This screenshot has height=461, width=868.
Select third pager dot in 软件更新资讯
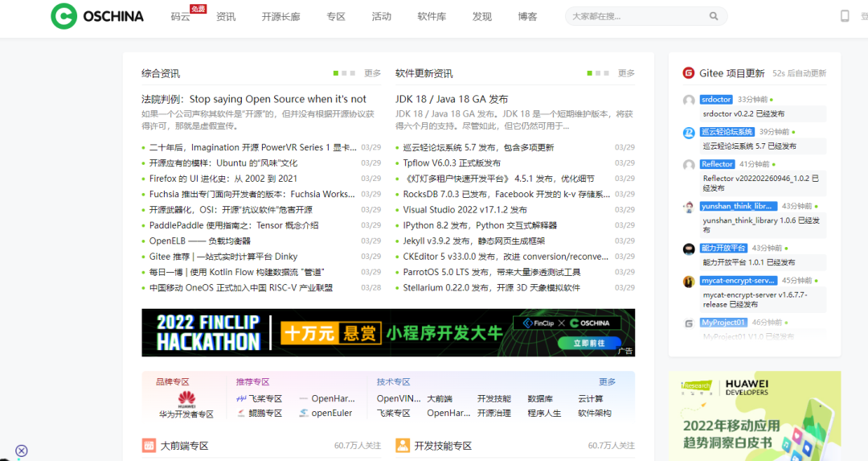[x=606, y=73]
